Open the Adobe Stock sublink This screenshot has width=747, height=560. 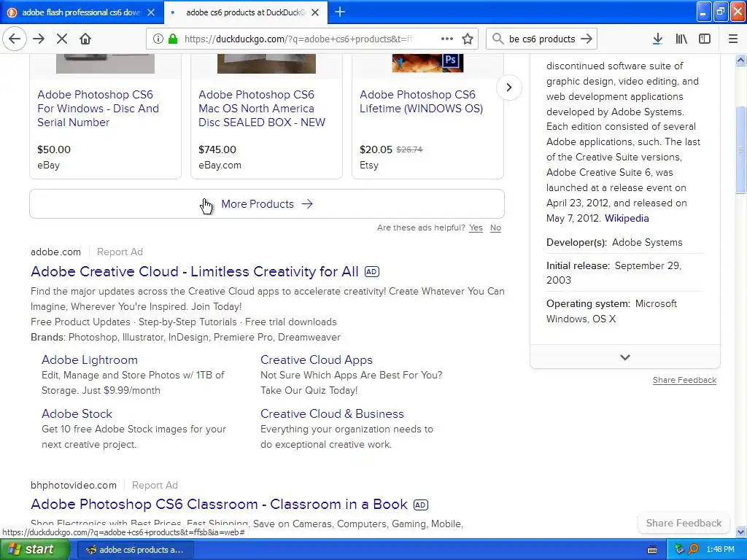pyautogui.click(x=77, y=413)
